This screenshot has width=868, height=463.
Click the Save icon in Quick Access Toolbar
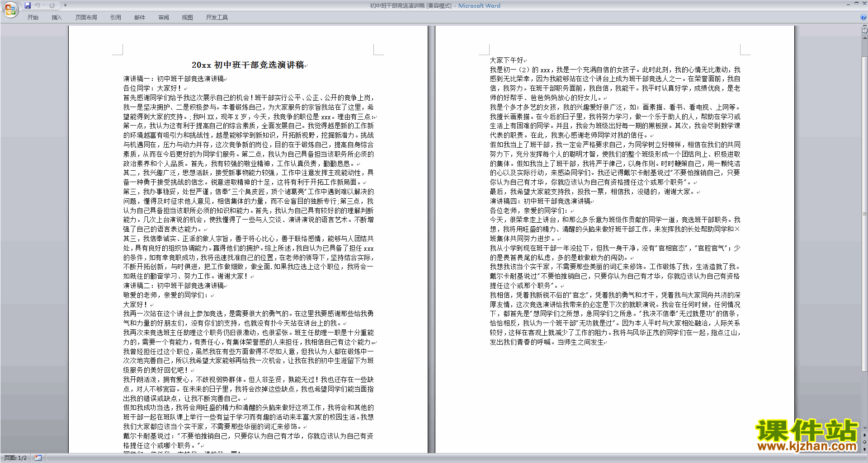coord(28,5)
